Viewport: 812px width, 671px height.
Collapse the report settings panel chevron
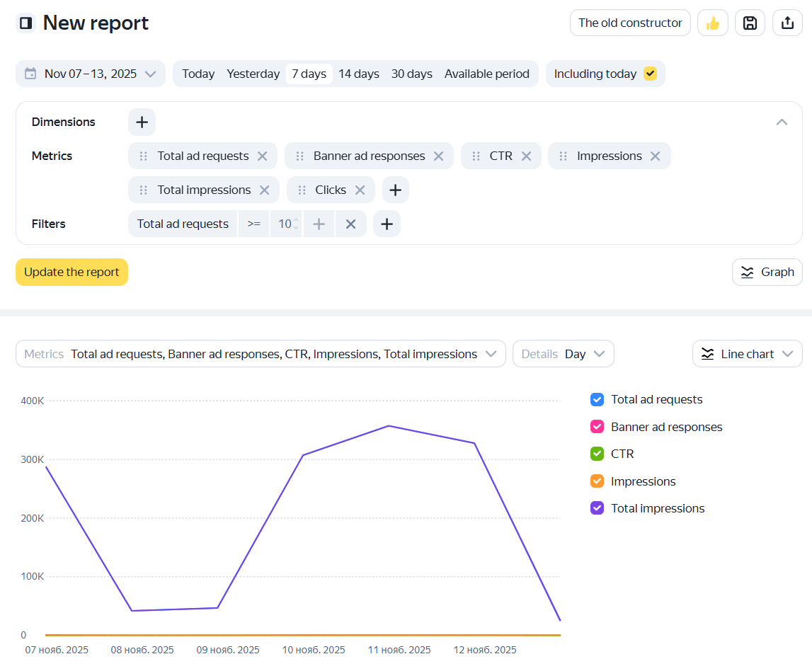click(782, 122)
